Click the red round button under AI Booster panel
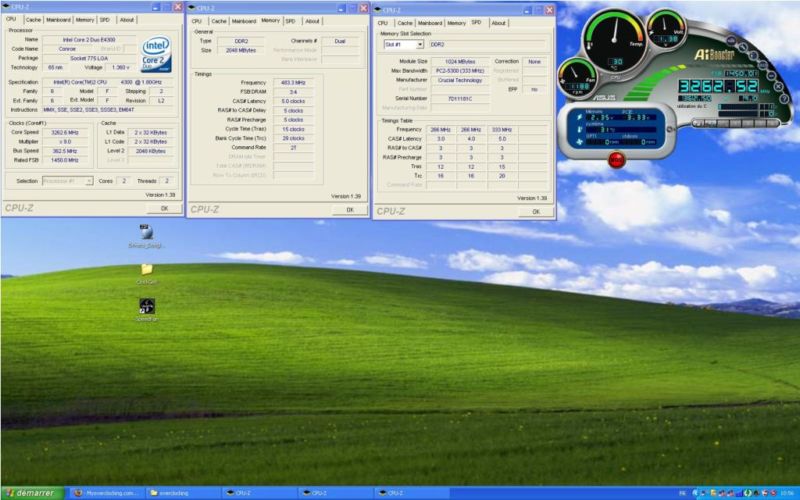800x500 pixels. pos(616,160)
